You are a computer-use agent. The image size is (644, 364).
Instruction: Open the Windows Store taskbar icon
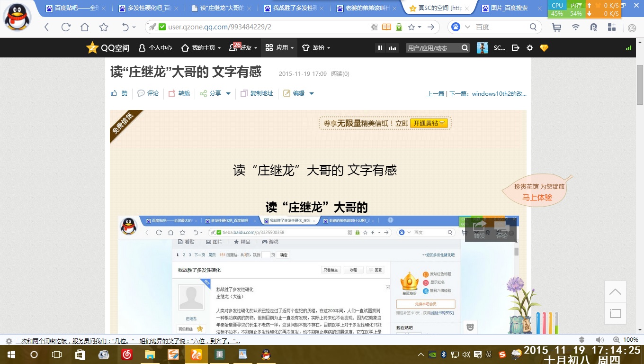tap(80, 355)
